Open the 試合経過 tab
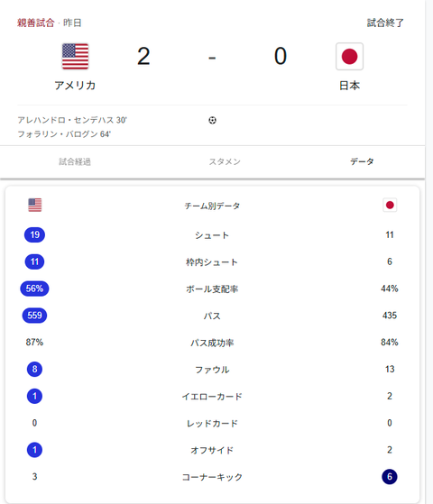This screenshot has width=433, height=504. click(x=75, y=161)
